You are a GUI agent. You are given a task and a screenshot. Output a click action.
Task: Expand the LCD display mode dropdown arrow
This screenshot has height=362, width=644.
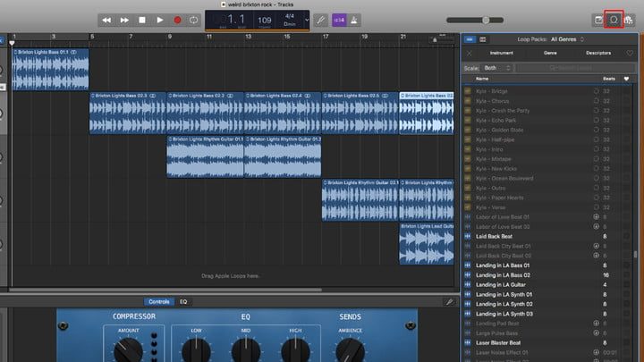307,19
